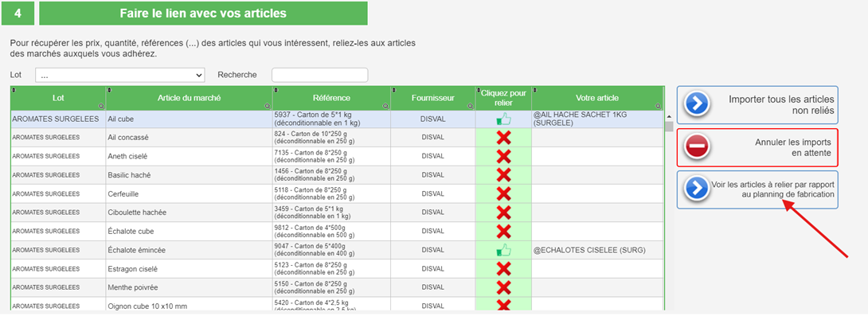Click the red cross for Ciboulette hachée
This screenshot has width=868, height=316.
point(503,213)
